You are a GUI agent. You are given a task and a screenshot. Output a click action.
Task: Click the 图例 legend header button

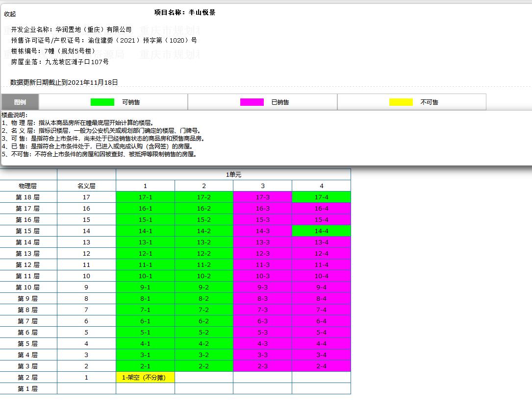click(20, 102)
